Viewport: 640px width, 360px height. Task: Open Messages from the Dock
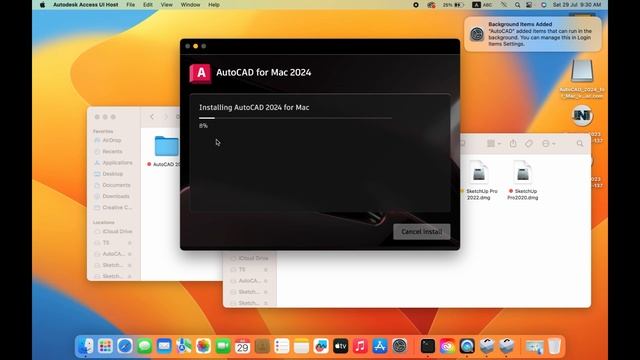coord(144,346)
